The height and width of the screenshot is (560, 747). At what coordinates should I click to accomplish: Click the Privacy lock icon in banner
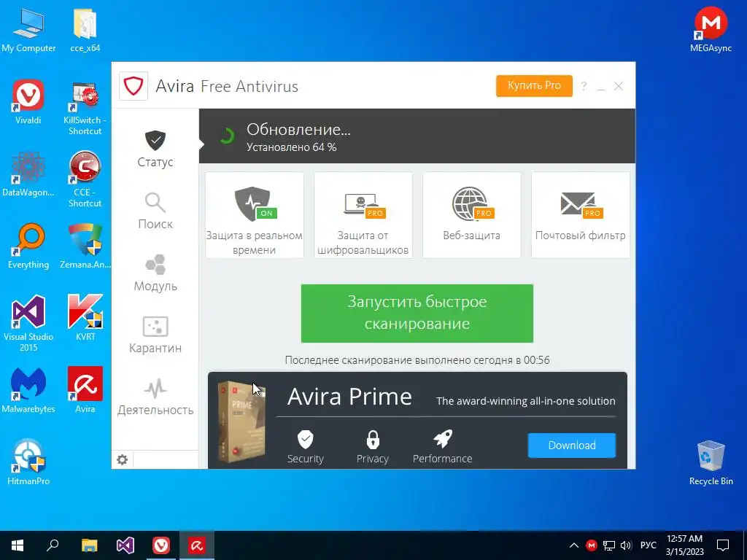[x=373, y=440]
